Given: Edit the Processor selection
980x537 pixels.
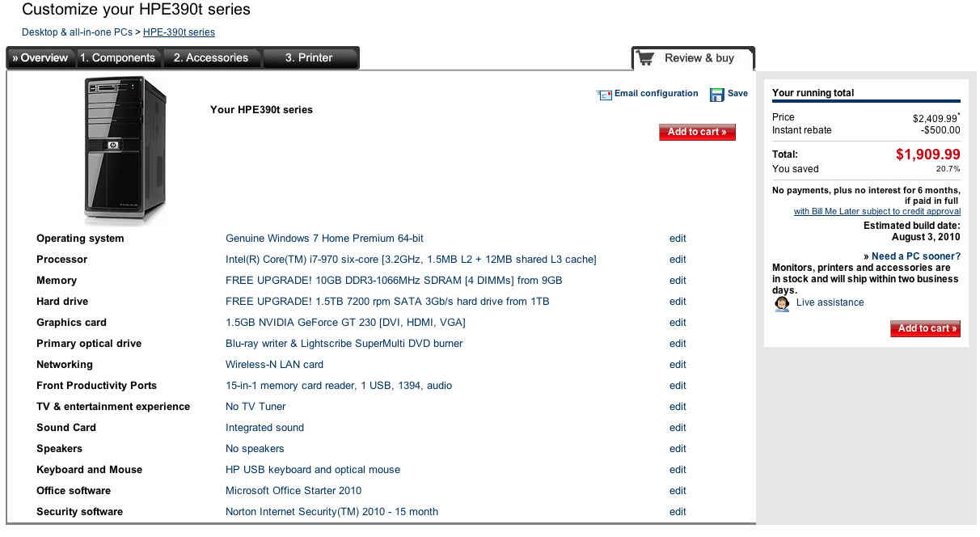Looking at the screenshot, I should click(678, 260).
